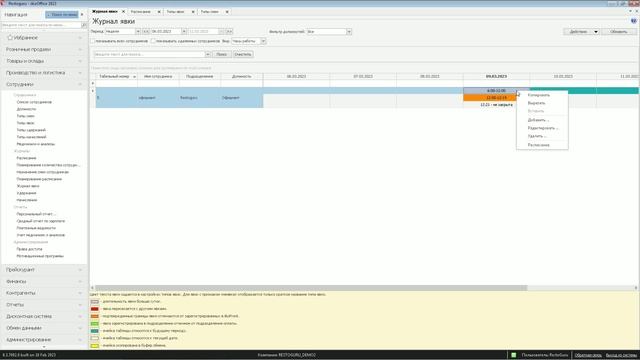
Task: Expand the Отчеты section at the bottom
Action: click(x=44, y=305)
